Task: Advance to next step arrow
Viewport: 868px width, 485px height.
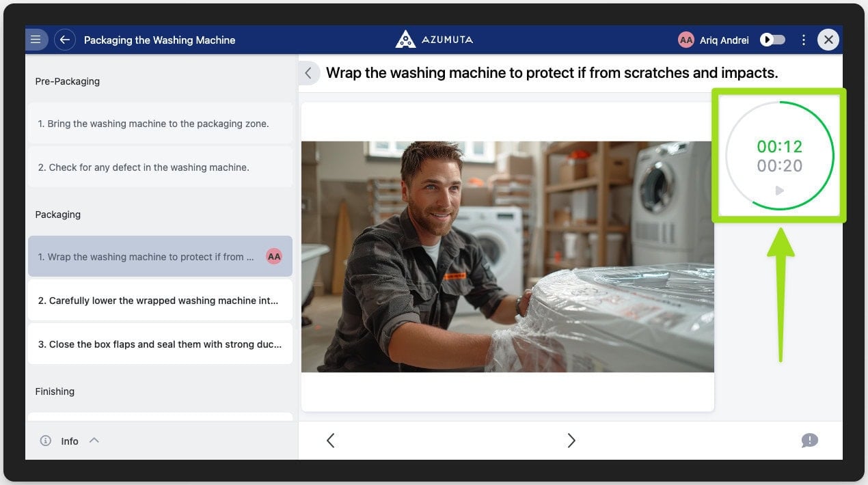Action: click(571, 441)
